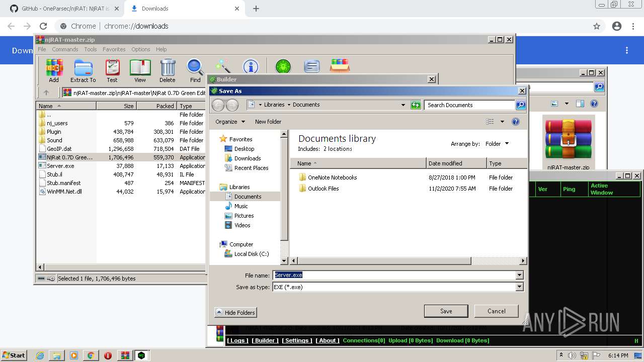Click the Chrome reload page icon
Image resolution: width=644 pixels, height=362 pixels.
coord(43,26)
